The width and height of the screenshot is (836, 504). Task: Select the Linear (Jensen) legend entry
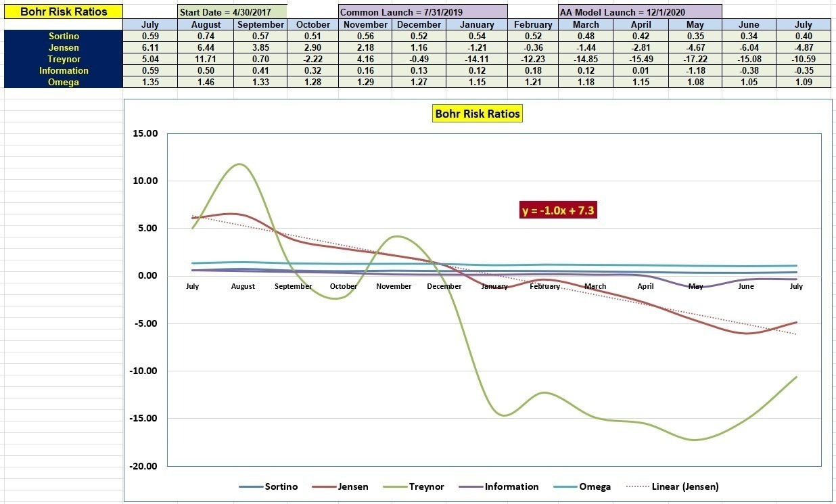671,486
